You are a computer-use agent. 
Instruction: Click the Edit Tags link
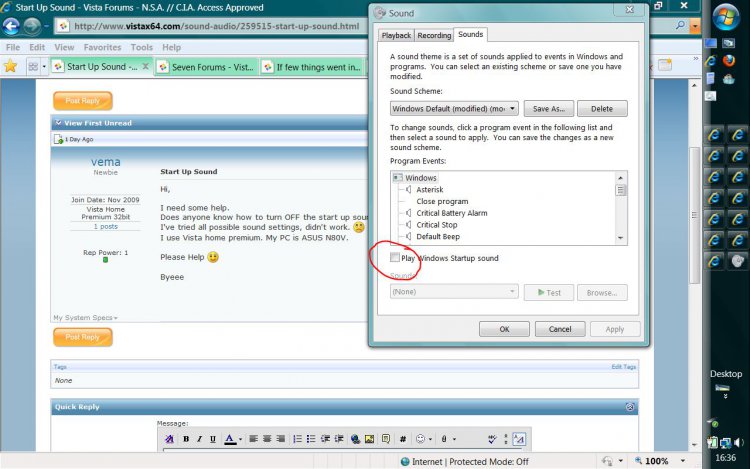[623, 367]
